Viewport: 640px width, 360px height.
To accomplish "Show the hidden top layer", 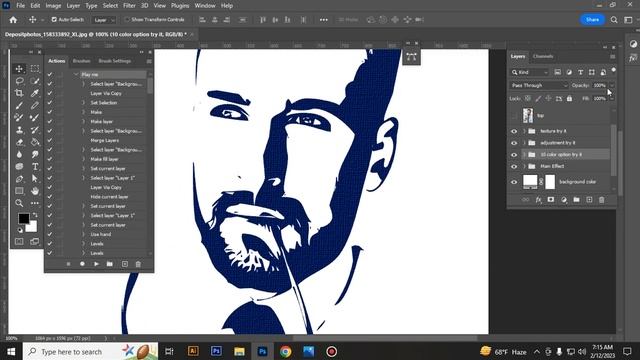I will tap(514, 116).
